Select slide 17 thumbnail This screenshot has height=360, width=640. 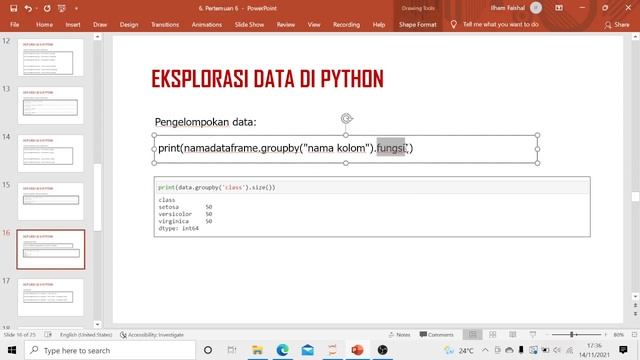click(x=51, y=297)
